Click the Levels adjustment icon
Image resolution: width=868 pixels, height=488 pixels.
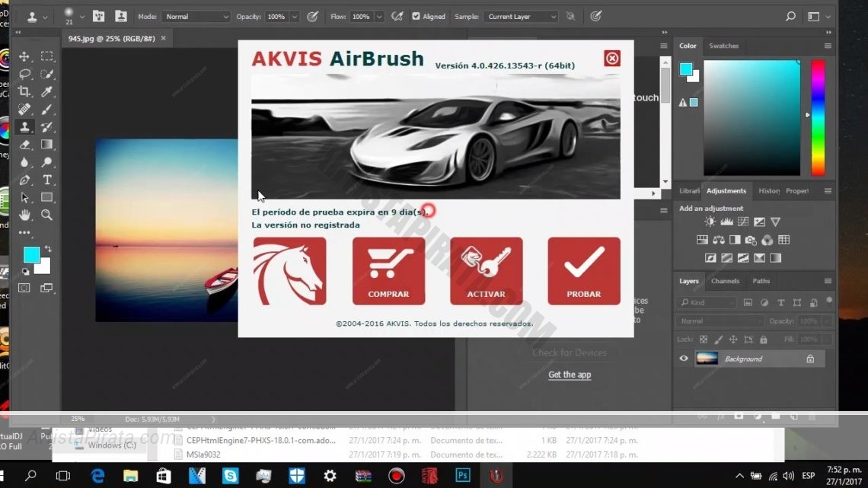click(x=726, y=222)
